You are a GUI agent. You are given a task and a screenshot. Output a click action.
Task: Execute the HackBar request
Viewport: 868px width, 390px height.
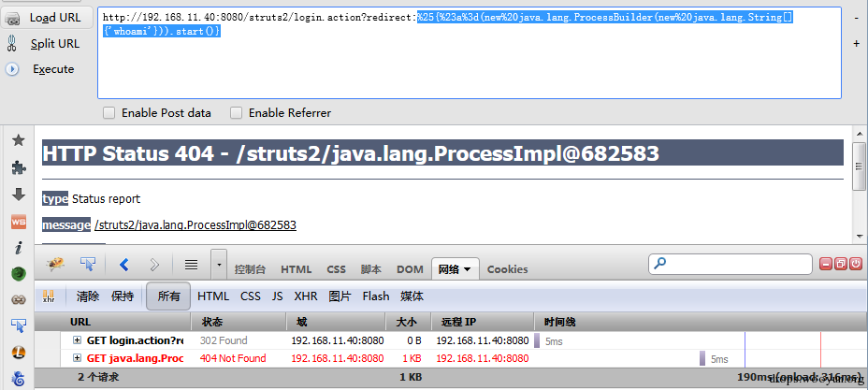41,69
